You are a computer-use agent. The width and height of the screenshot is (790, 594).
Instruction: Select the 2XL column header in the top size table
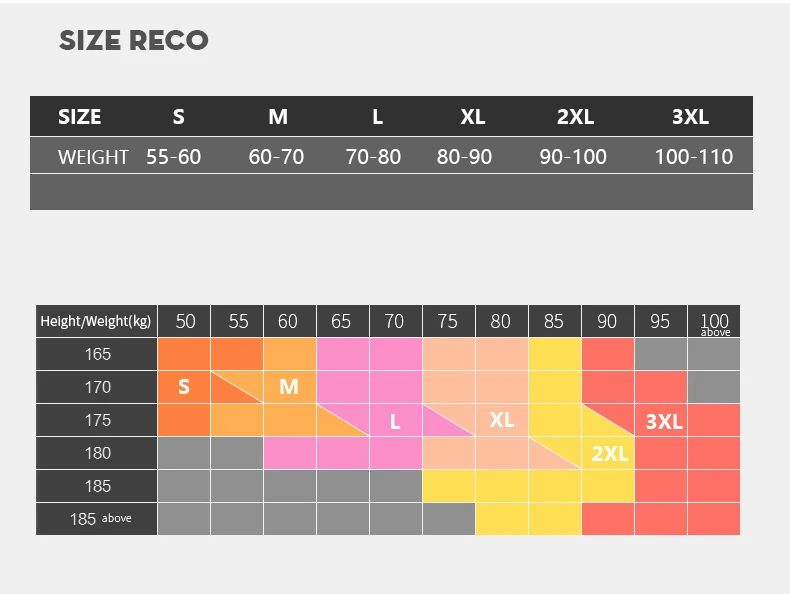tap(575, 117)
